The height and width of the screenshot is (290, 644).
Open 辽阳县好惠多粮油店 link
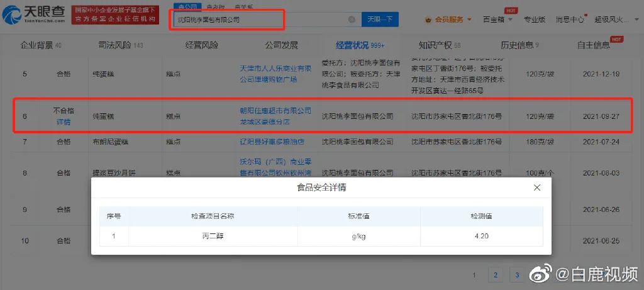click(x=272, y=142)
